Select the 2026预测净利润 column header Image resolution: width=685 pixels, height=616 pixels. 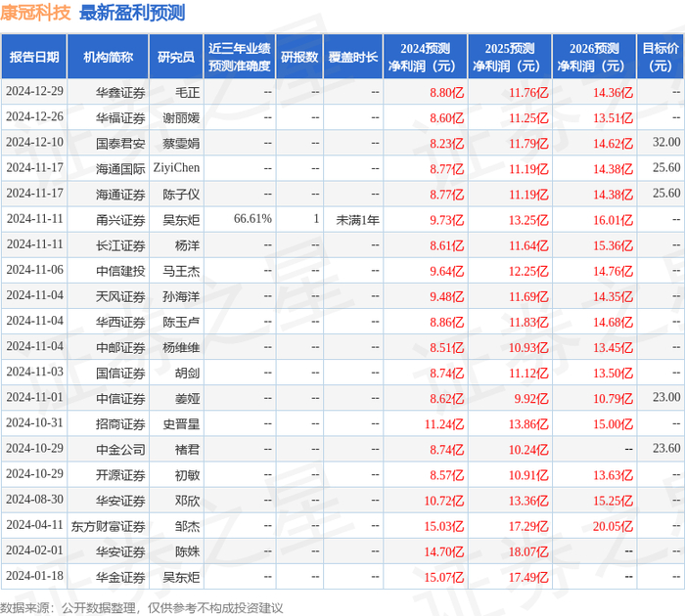pos(594,57)
